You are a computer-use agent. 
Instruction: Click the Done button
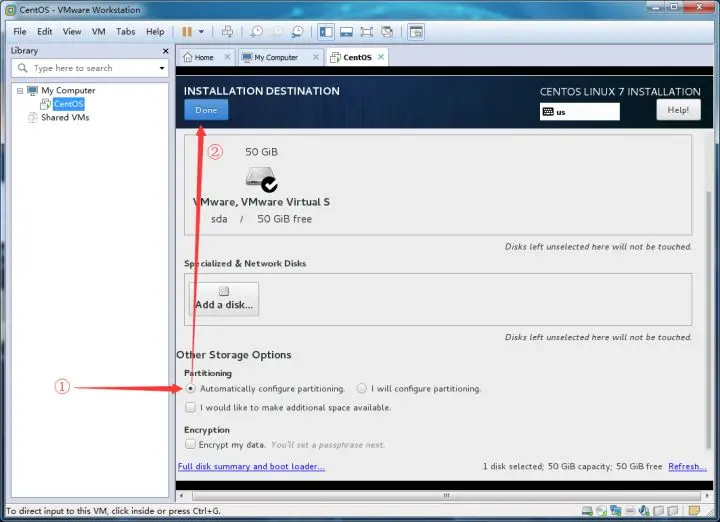tap(206, 110)
